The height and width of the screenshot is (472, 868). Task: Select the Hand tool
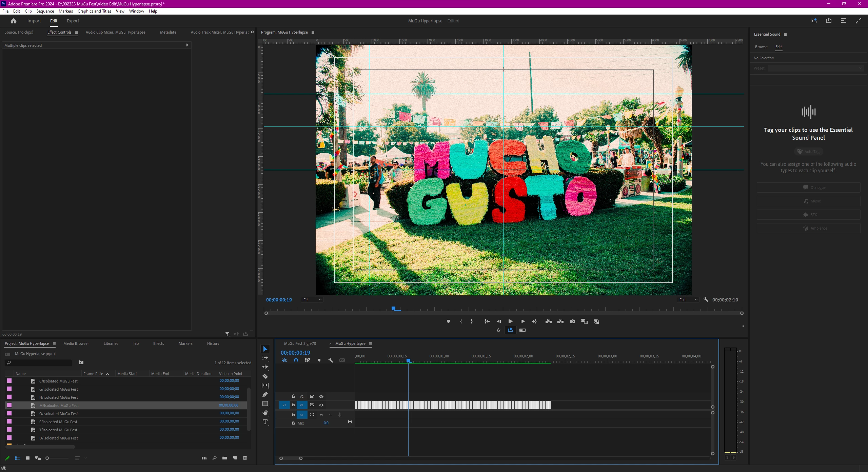(265, 413)
